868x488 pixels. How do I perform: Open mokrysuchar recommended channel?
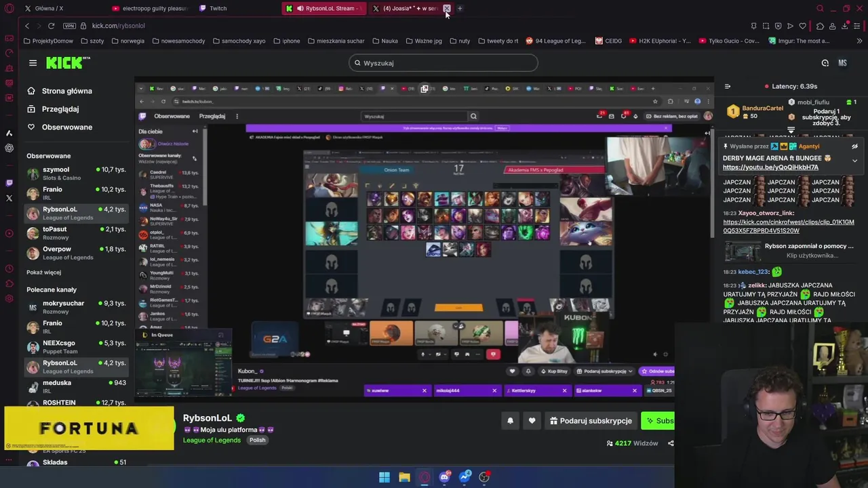click(77, 307)
